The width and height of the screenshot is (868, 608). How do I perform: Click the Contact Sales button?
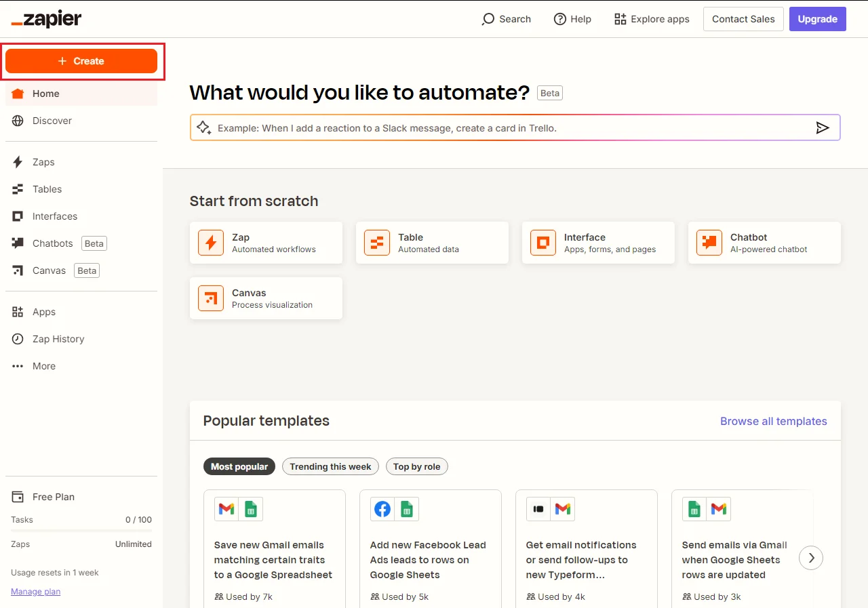pyautogui.click(x=743, y=19)
